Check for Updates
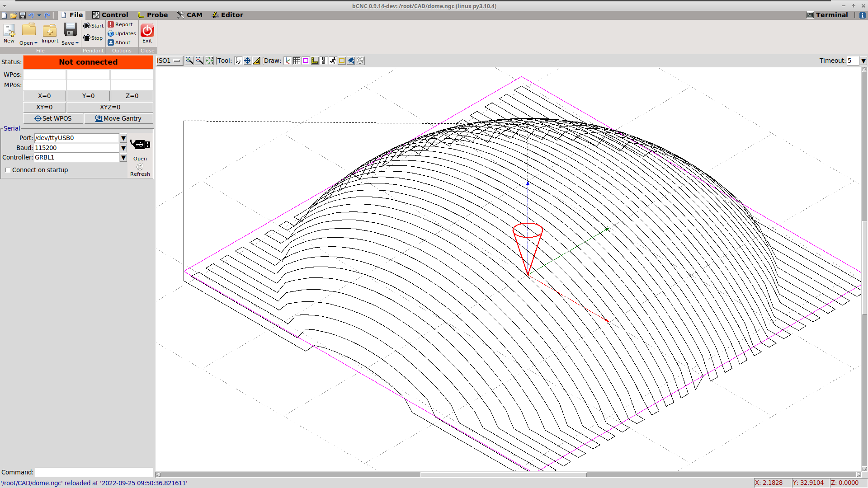 point(122,33)
